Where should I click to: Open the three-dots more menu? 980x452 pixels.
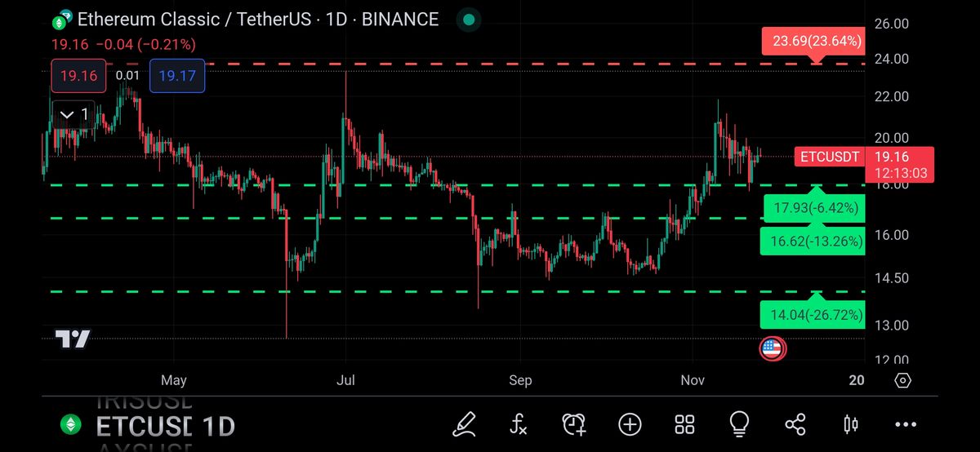[906, 424]
